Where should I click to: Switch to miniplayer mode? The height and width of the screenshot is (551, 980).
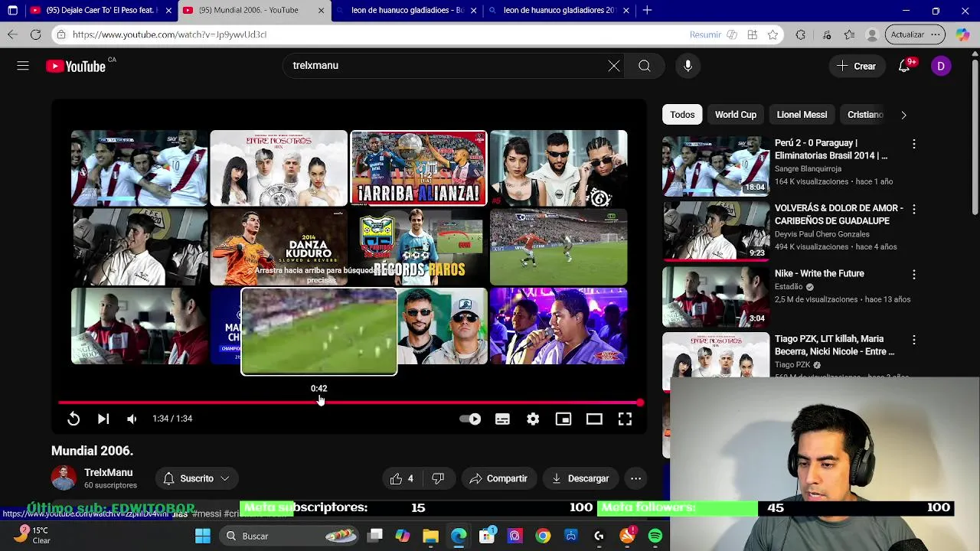(563, 419)
